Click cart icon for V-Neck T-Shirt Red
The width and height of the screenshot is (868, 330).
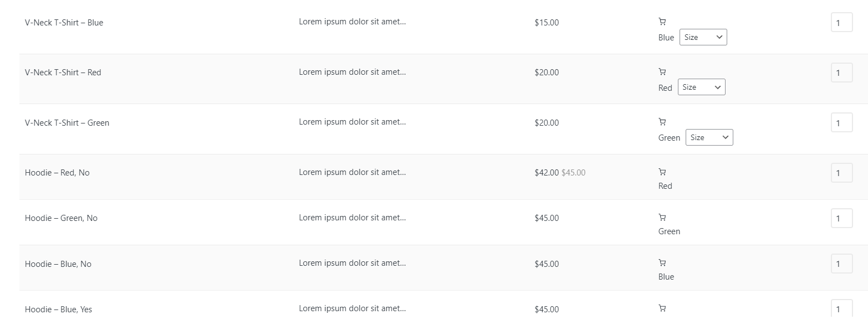662,71
